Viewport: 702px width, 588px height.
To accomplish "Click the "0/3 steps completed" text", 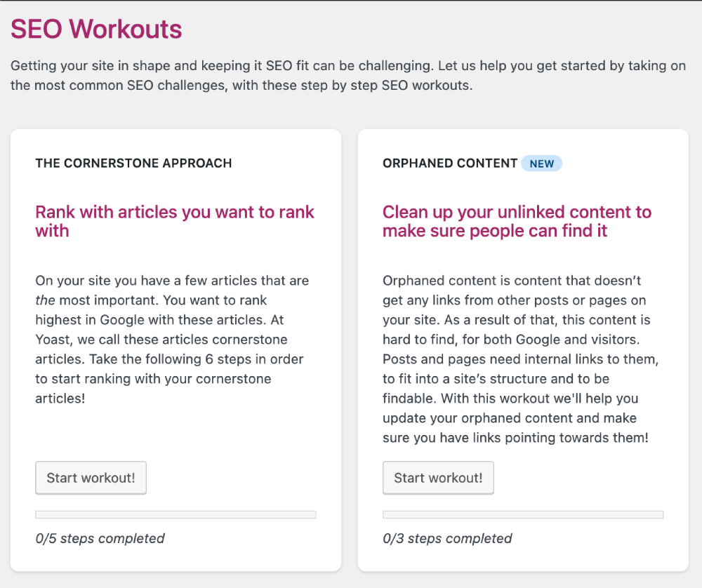I will (x=447, y=539).
